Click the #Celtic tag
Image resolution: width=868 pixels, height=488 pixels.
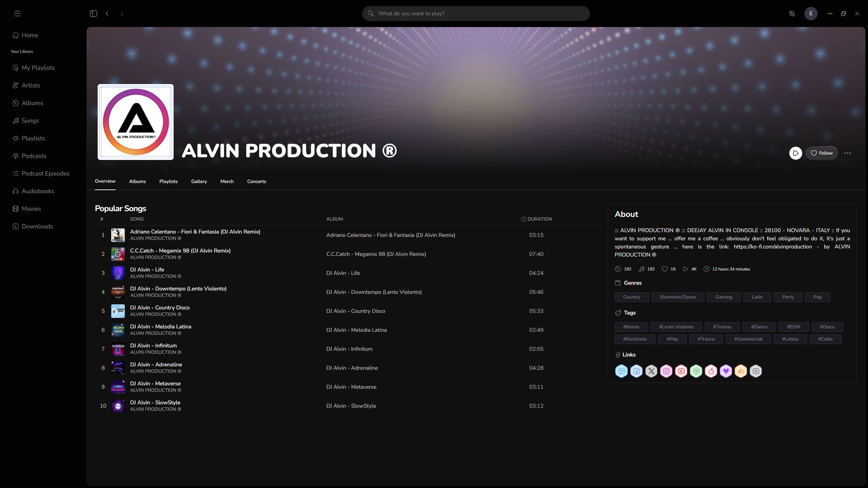(x=826, y=339)
